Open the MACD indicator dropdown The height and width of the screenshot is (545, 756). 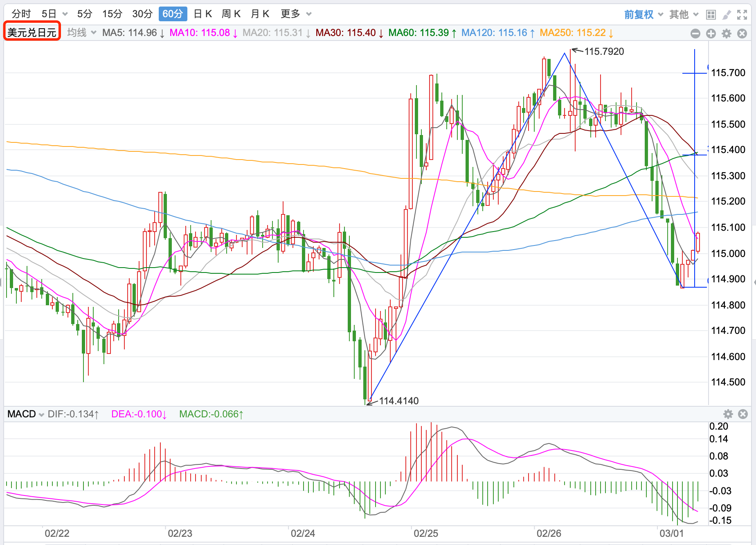pos(41,414)
